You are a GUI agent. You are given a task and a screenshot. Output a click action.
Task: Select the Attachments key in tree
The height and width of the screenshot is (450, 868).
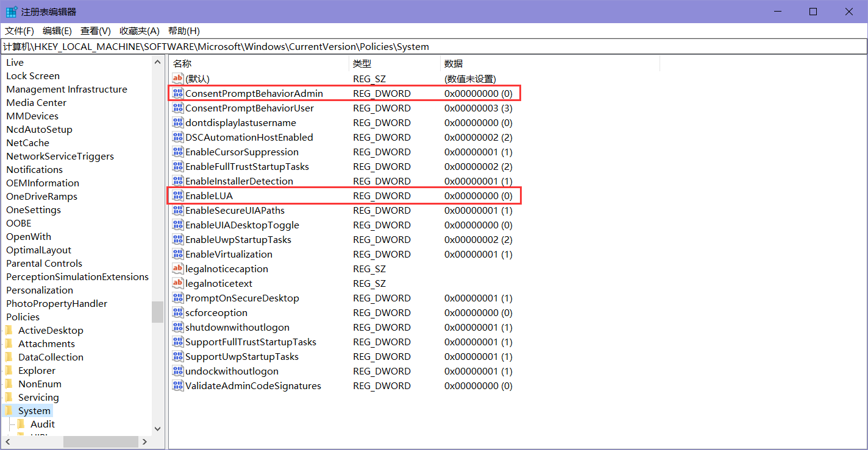[46, 344]
